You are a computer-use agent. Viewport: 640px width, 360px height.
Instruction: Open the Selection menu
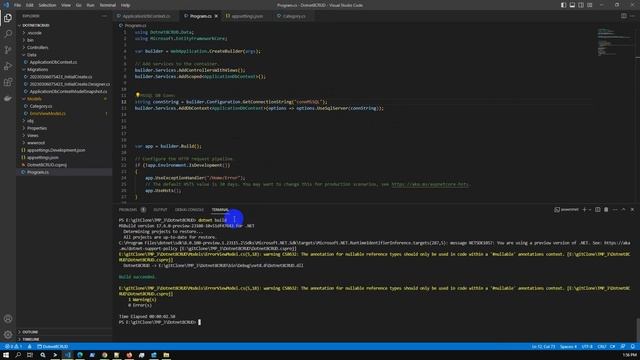click(47, 5)
